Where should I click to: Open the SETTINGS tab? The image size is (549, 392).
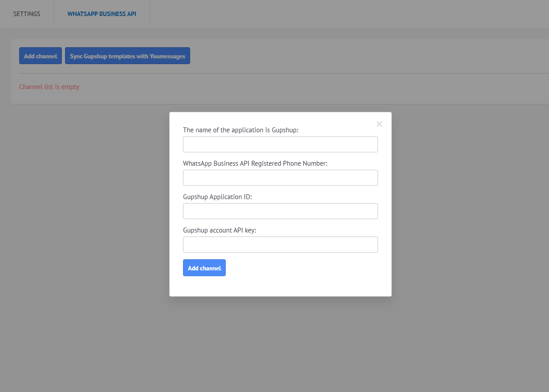[x=27, y=14]
